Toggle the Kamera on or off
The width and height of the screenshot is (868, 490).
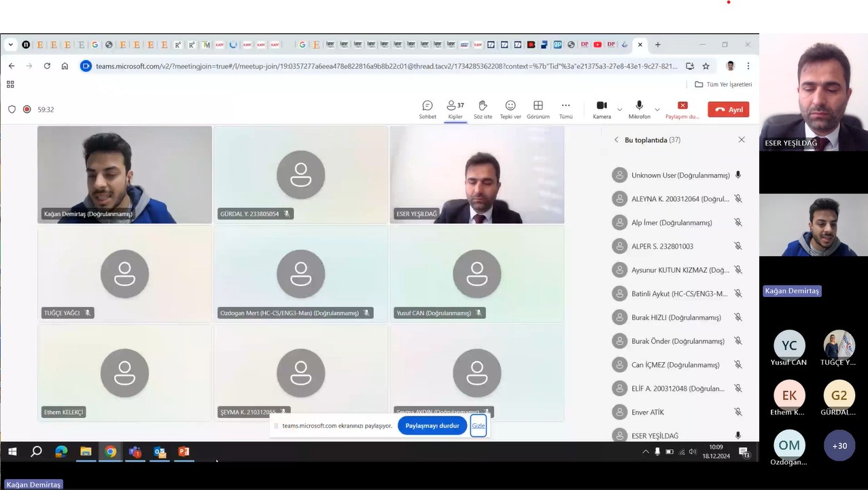[602, 109]
